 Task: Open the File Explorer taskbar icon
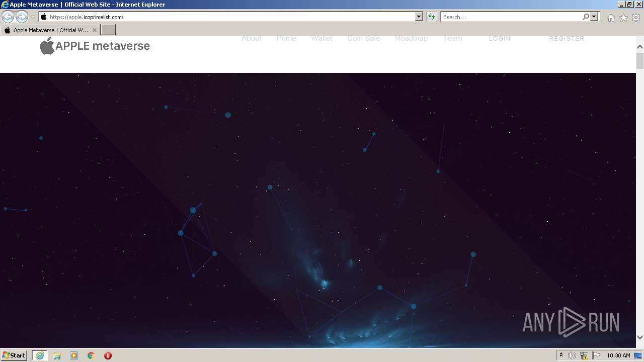(57, 355)
